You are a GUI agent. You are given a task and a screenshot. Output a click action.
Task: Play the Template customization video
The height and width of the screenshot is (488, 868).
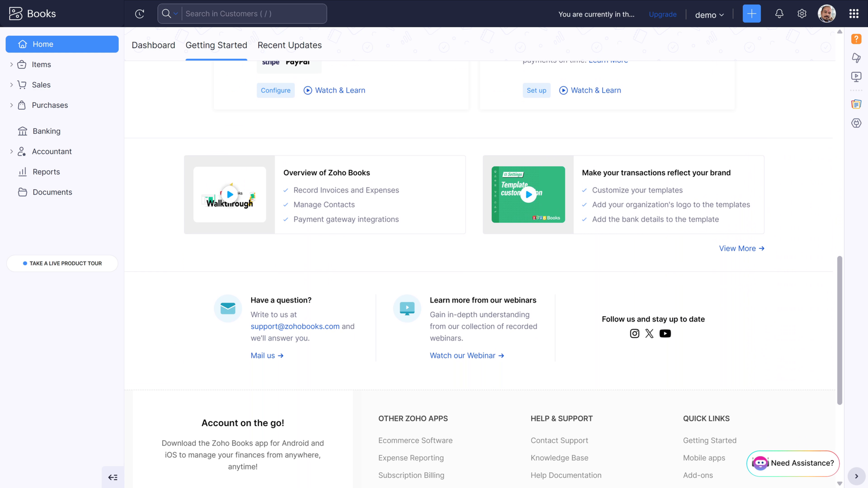click(x=528, y=194)
